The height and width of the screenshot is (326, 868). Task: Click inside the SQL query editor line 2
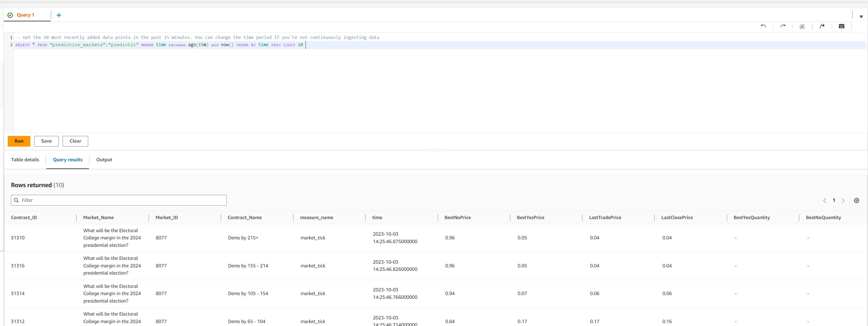point(440,45)
